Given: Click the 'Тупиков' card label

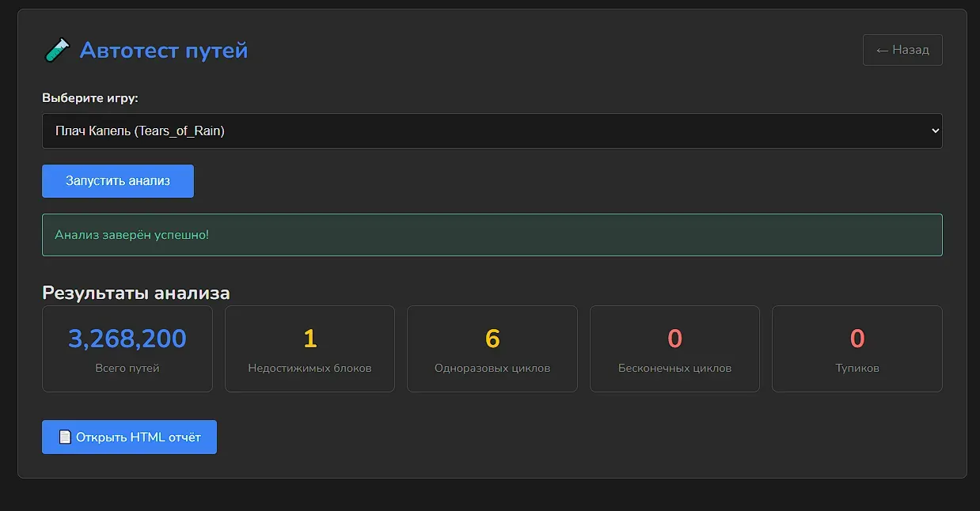Looking at the screenshot, I should coord(857,368).
